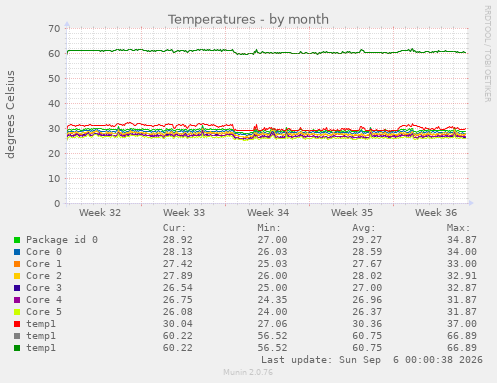Click the '30' y-axis tick label
This screenshot has height=383, width=497.
click(54, 129)
